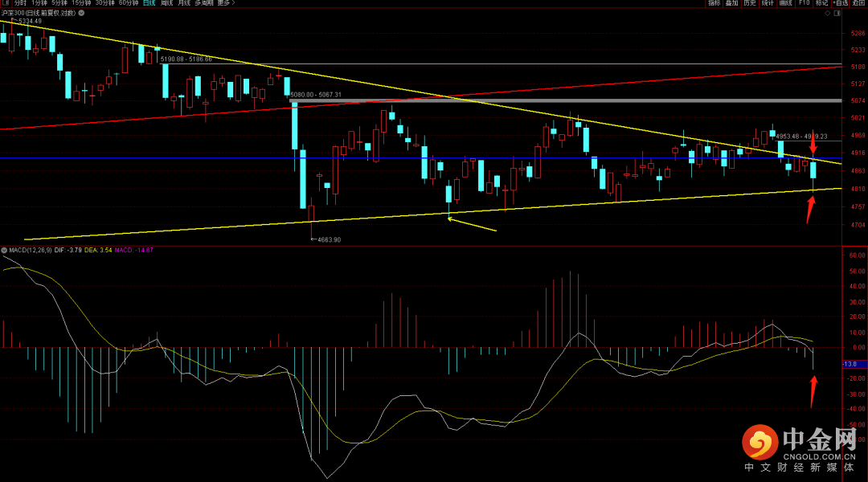Click the 5190.88 - 5186.66 gap label
The width and height of the screenshot is (868, 482).
point(186,59)
